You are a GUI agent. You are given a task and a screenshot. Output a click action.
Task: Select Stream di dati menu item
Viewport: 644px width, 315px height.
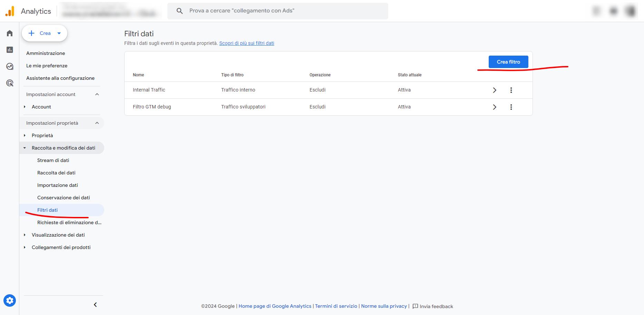53,160
